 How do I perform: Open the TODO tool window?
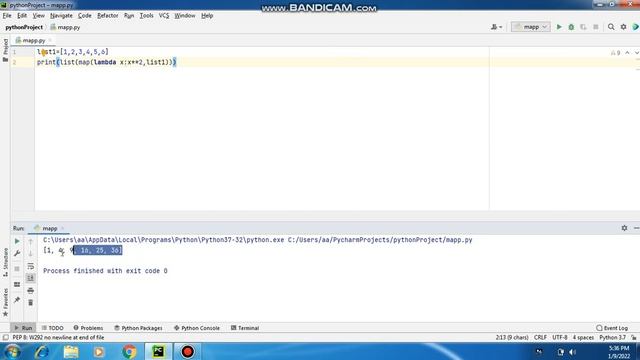point(53,328)
